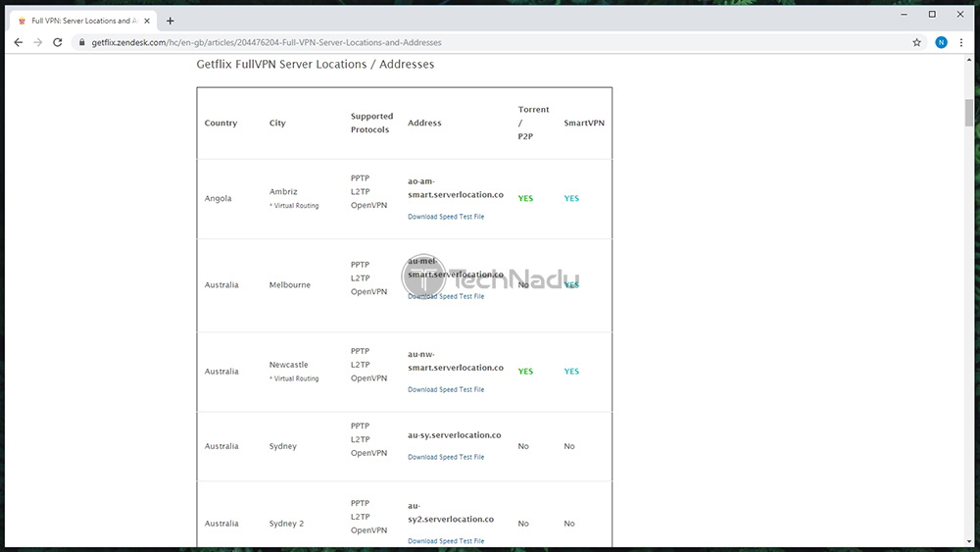Screen dimensions: 980x552
Task: Select the SmartVPN column header
Action: (x=584, y=124)
